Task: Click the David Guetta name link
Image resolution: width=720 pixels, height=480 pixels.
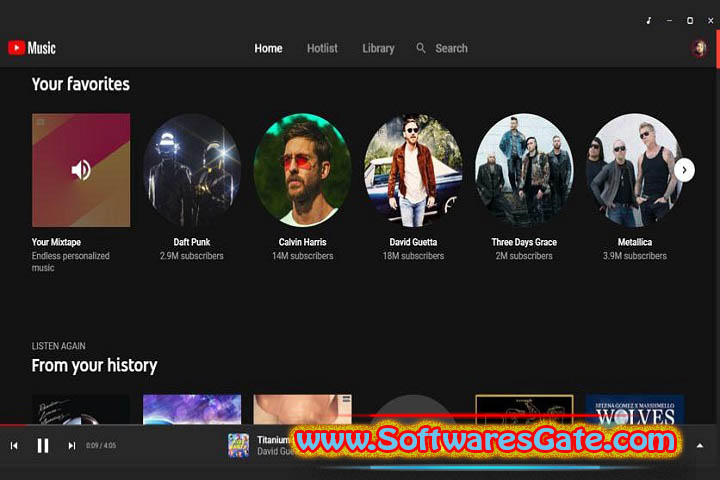Action: click(x=413, y=242)
